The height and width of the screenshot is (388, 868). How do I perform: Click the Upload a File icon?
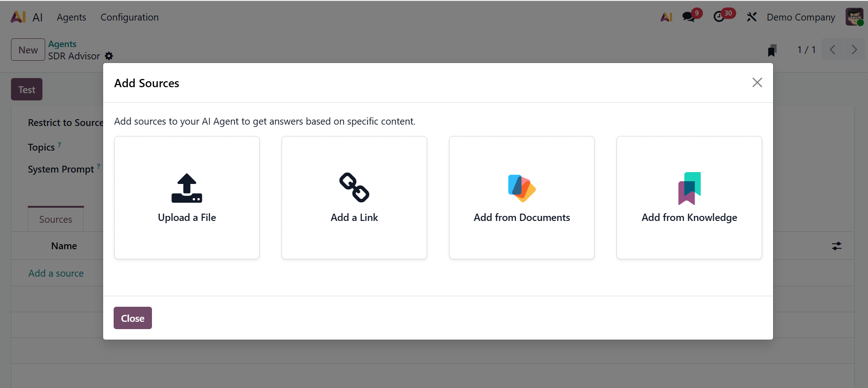[187, 188]
